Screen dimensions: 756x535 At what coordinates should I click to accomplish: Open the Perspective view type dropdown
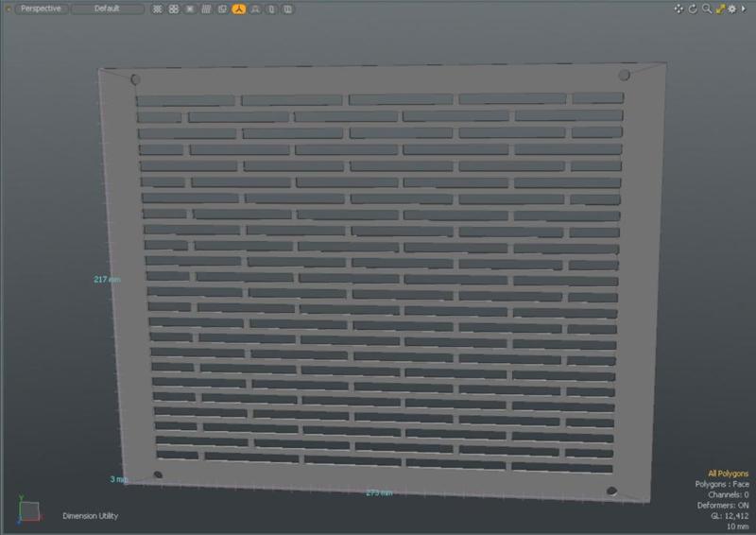tap(42, 9)
